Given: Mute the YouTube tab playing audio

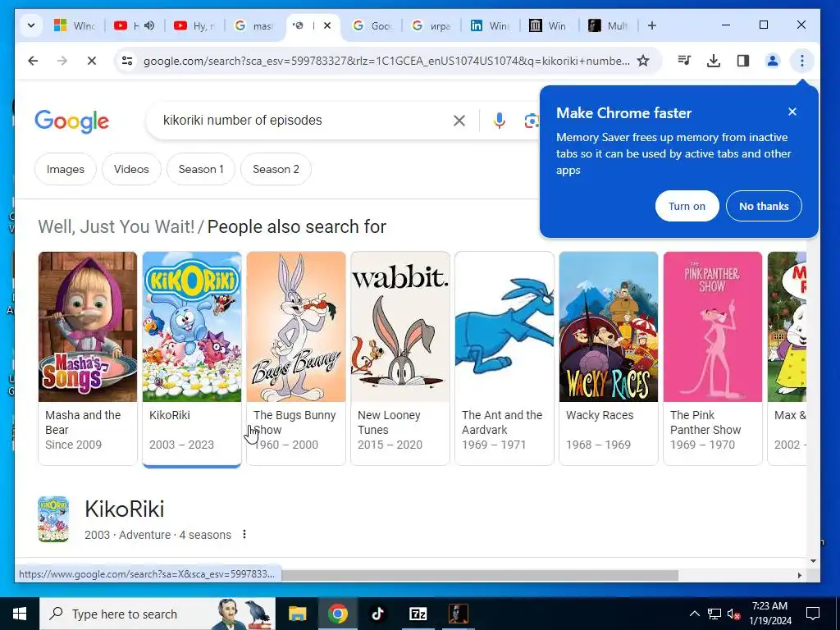Looking at the screenshot, I should [149, 25].
